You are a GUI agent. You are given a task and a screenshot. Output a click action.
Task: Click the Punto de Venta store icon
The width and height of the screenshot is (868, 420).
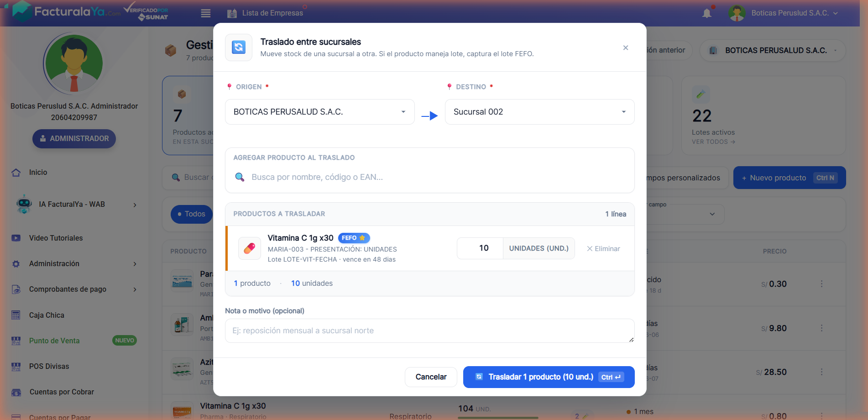pyautogui.click(x=16, y=341)
